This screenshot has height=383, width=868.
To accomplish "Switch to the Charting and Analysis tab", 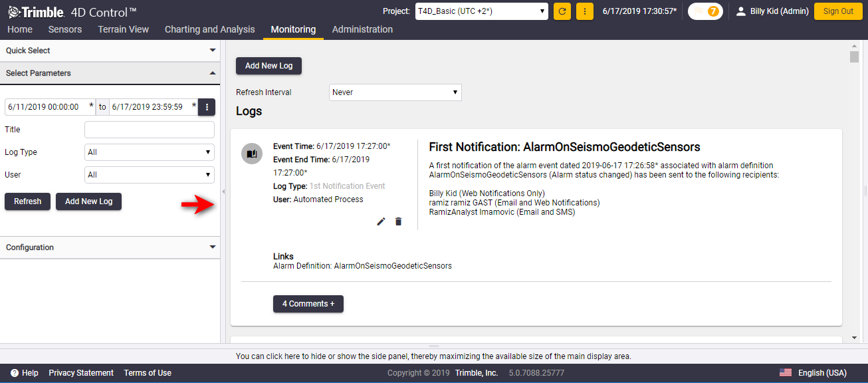I will pos(209,29).
